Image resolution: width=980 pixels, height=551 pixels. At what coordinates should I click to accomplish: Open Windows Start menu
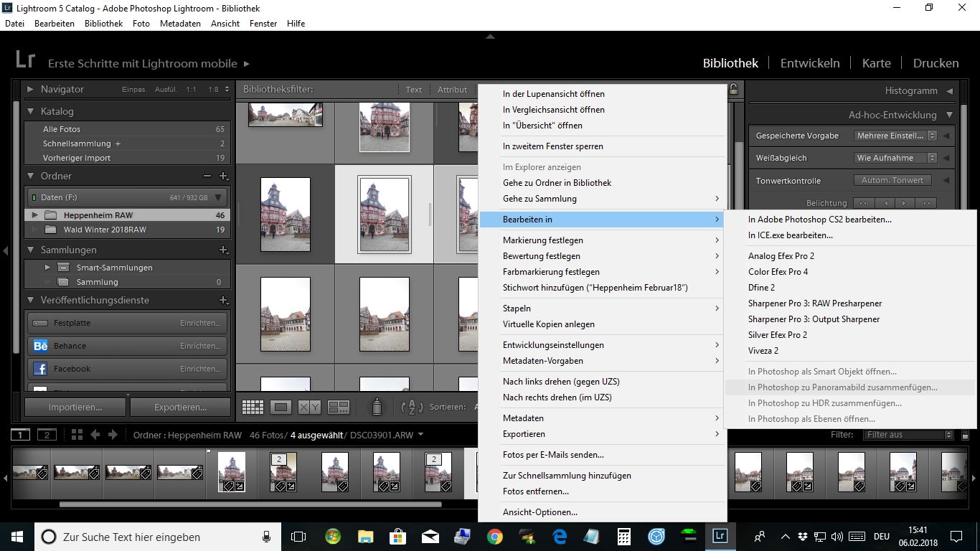point(17,537)
